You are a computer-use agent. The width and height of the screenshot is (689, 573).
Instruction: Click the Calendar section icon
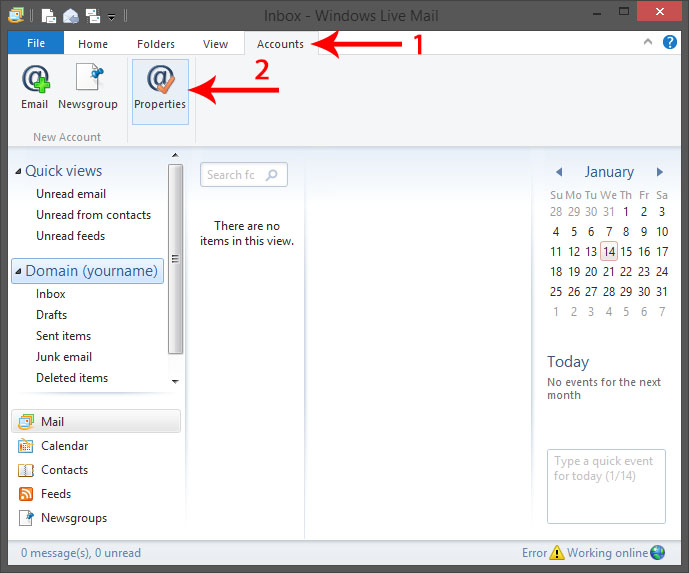click(x=25, y=446)
